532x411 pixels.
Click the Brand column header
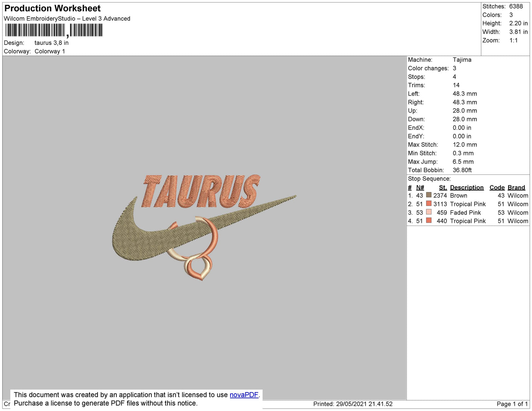[x=517, y=187]
